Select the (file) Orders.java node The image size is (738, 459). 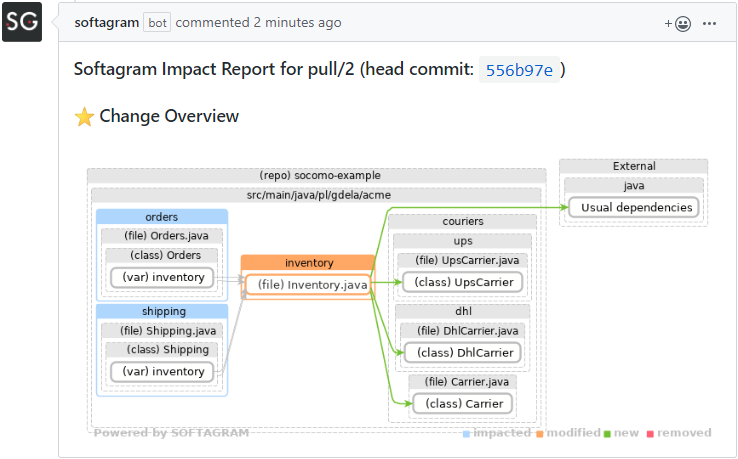point(162,236)
